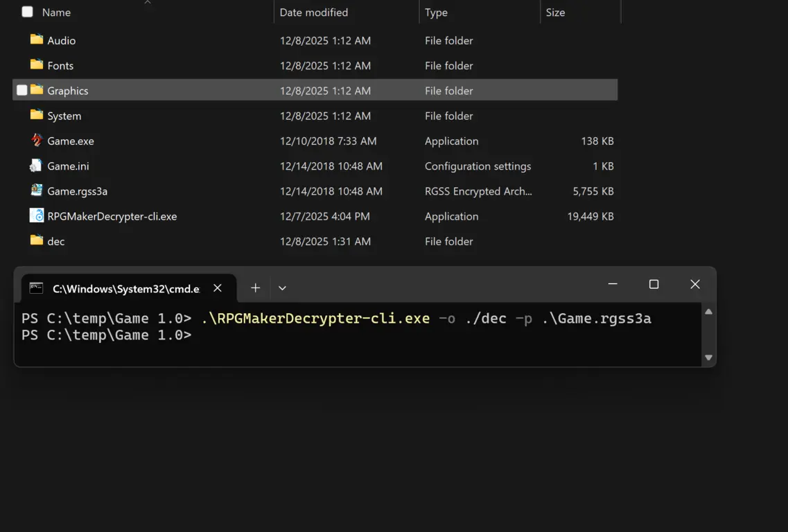Screen dimensions: 788x532
Task: Open a new terminal tab
Action: 255,288
